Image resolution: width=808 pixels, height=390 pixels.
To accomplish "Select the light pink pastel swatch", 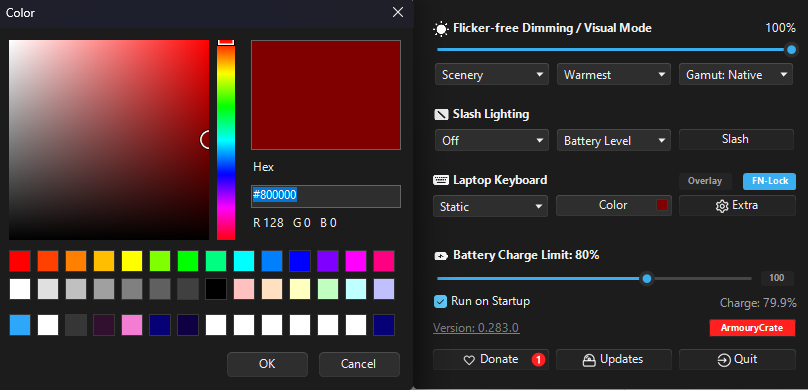I will click(244, 289).
